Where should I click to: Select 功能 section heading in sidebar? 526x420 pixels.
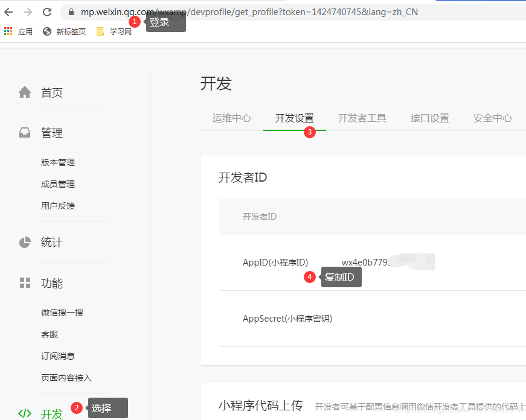(x=52, y=283)
